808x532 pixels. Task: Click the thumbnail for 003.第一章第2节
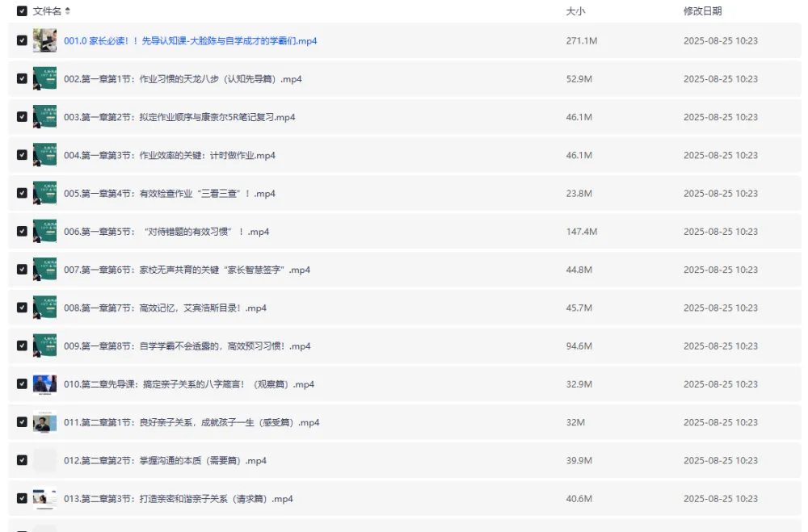pos(44,116)
